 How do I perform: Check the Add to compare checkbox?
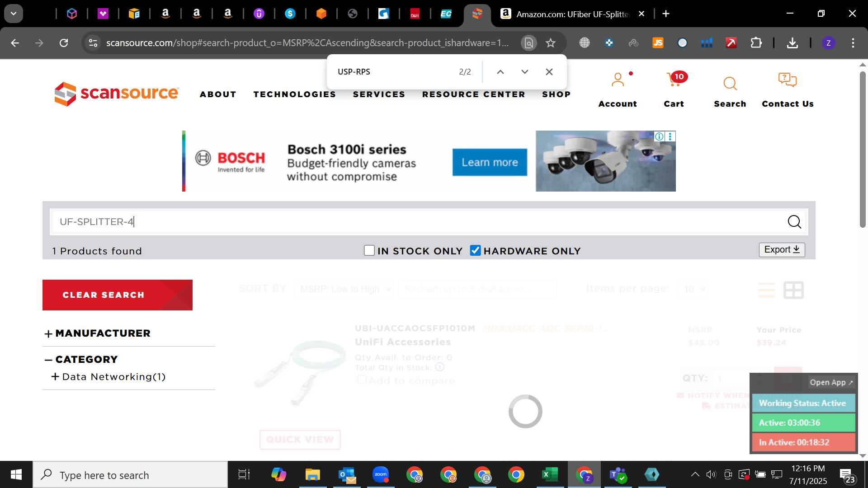click(x=362, y=380)
